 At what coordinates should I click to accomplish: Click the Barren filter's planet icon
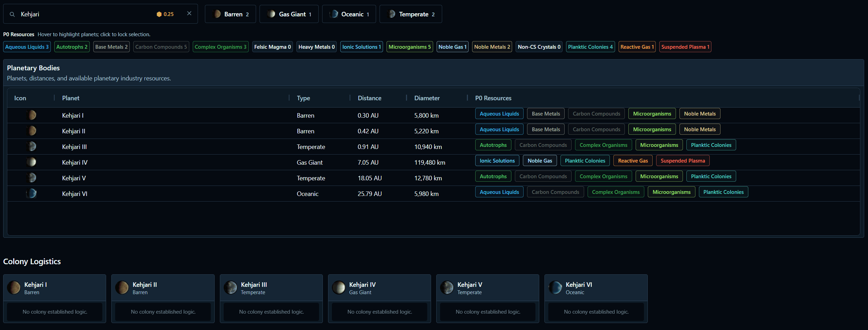tap(216, 14)
